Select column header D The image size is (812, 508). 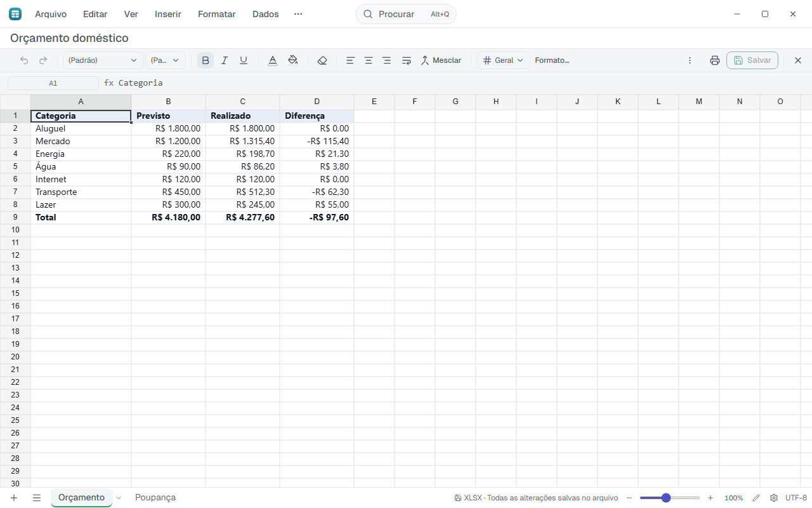pos(317,102)
